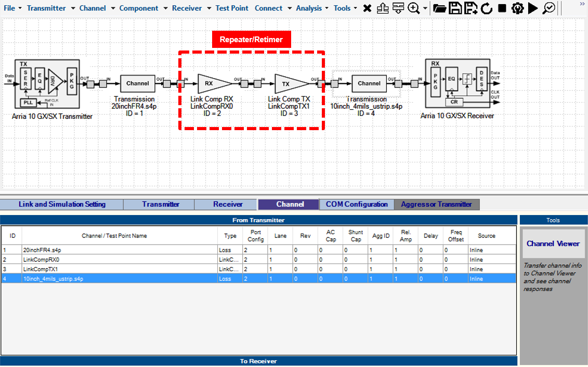
Task: Click the Channel Viewer button
Action: click(x=553, y=244)
